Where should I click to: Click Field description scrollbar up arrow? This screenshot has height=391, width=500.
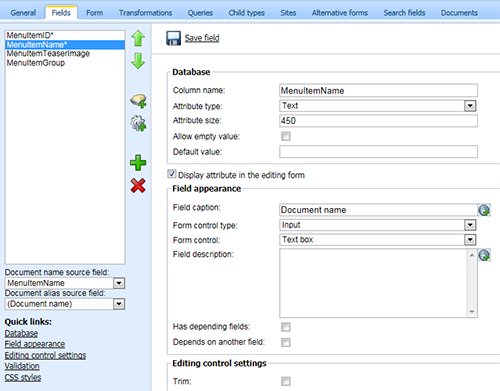(x=472, y=255)
